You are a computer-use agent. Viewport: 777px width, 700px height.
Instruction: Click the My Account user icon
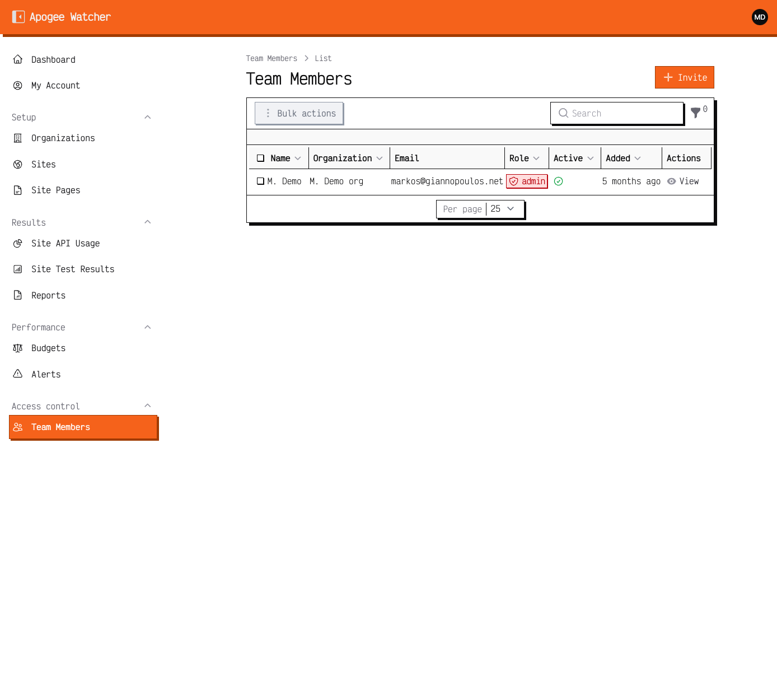tap(18, 86)
